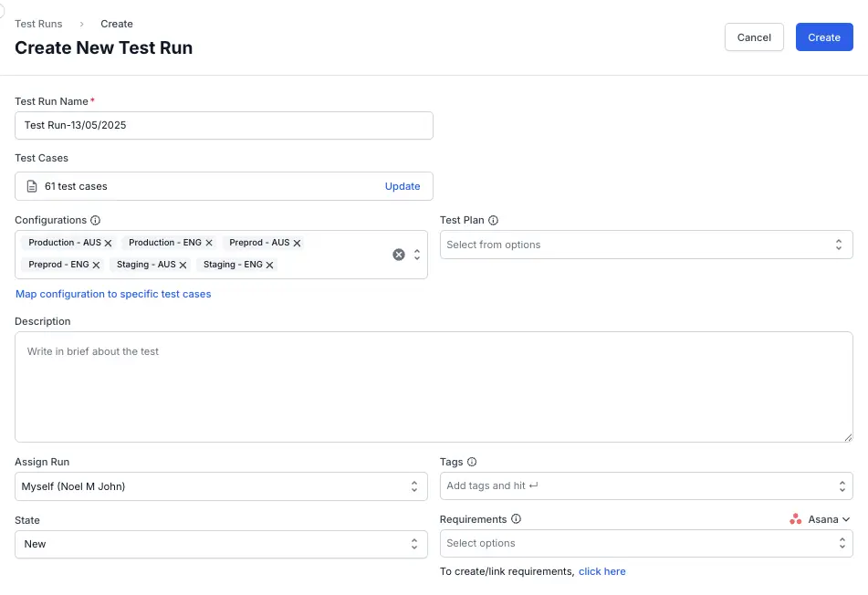Image resolution: width=868 pixels, height=595 pixels.
Task: Click the Requirements info icon
Action: click(517, 519)
